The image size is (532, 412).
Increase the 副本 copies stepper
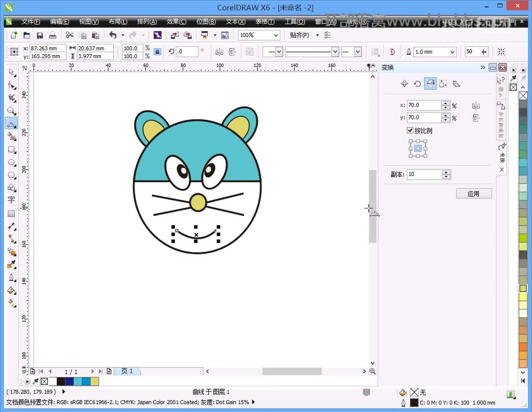pyautogui.click(x=446, y=172)
